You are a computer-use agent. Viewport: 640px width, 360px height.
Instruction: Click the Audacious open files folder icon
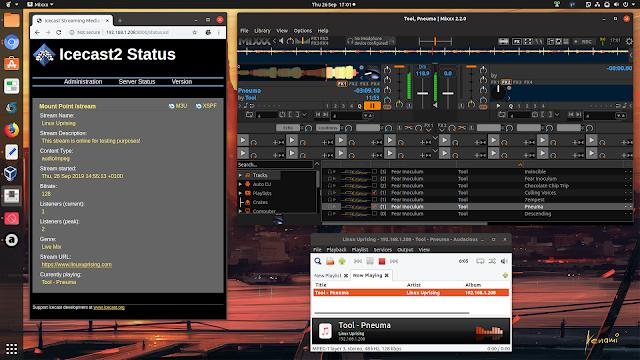330,261
